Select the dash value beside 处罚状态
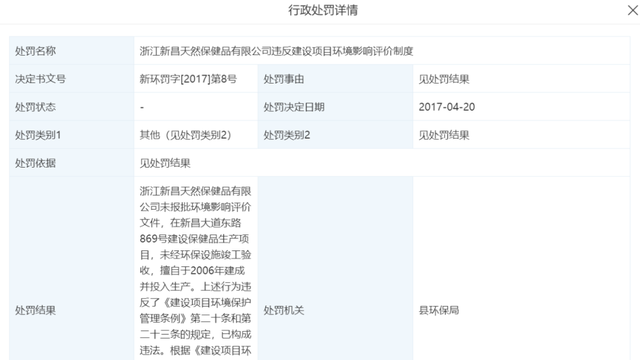The height and width of the screenshot is (360, 640). tap(142, 107)
